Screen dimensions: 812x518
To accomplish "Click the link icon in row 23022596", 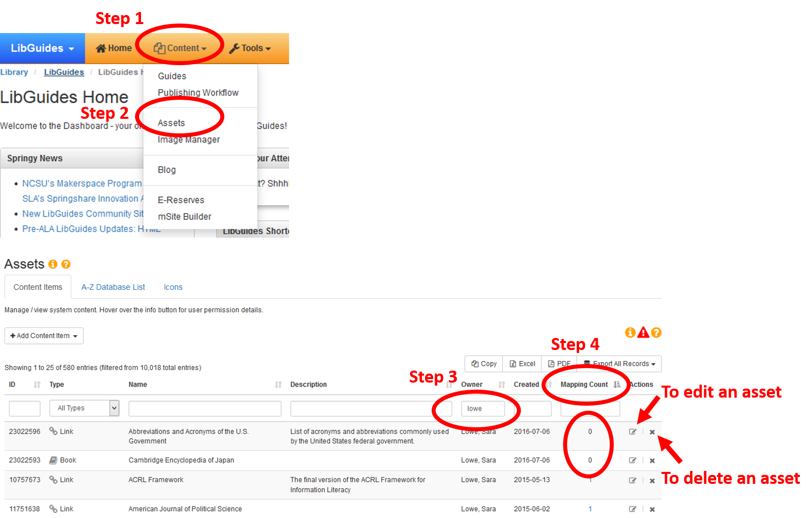I will click(x=53, y=431).
